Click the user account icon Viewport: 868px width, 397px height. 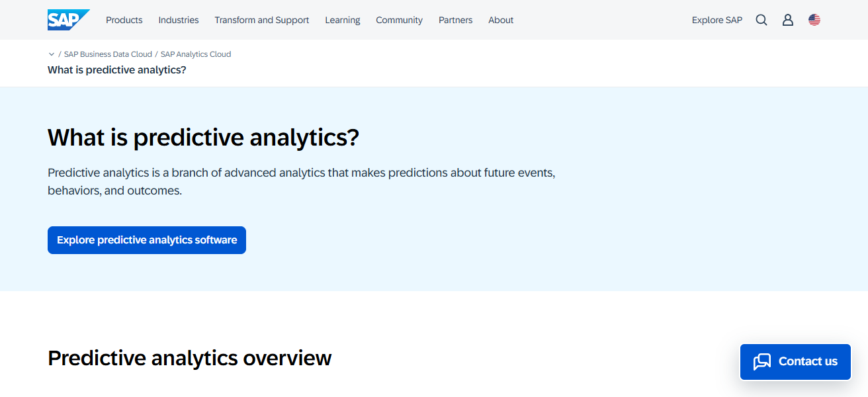click(x=787, y=20)
